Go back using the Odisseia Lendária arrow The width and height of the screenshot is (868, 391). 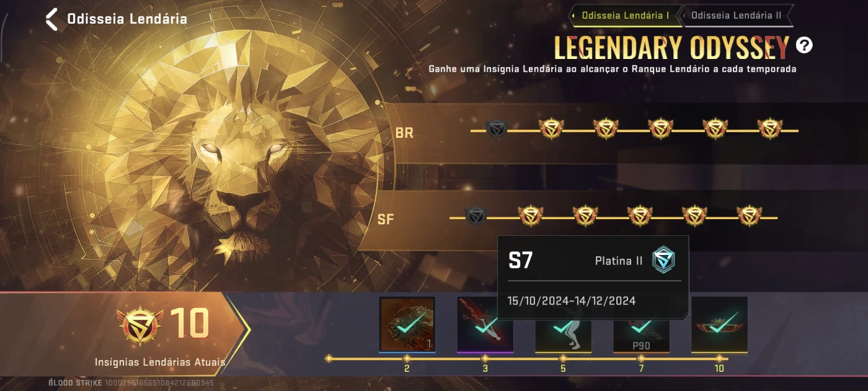52,19
